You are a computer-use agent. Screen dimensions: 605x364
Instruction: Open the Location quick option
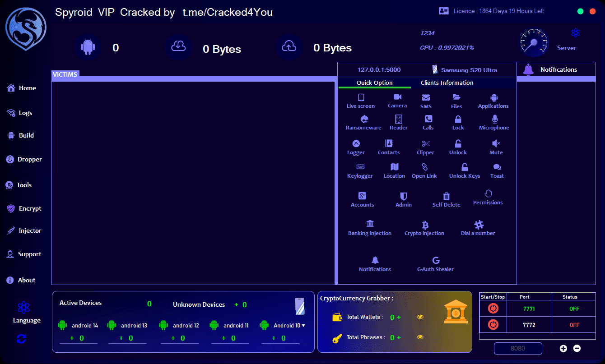[394, 171]
